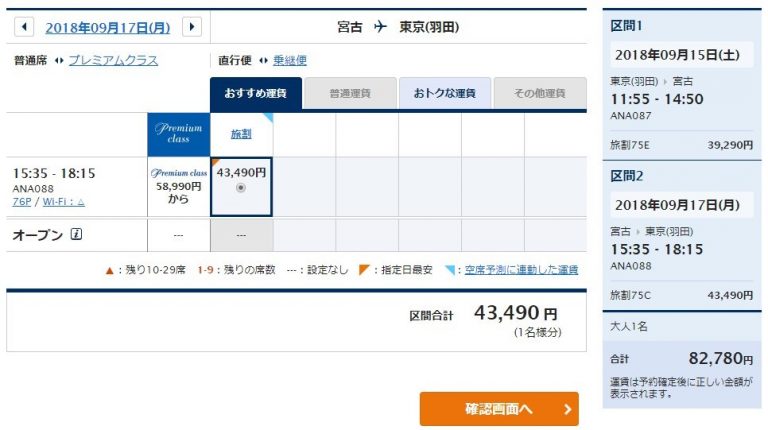Switch to その他運賃 tab
The width and height of the screenshot is (768, 430).
tap(540, 93)
